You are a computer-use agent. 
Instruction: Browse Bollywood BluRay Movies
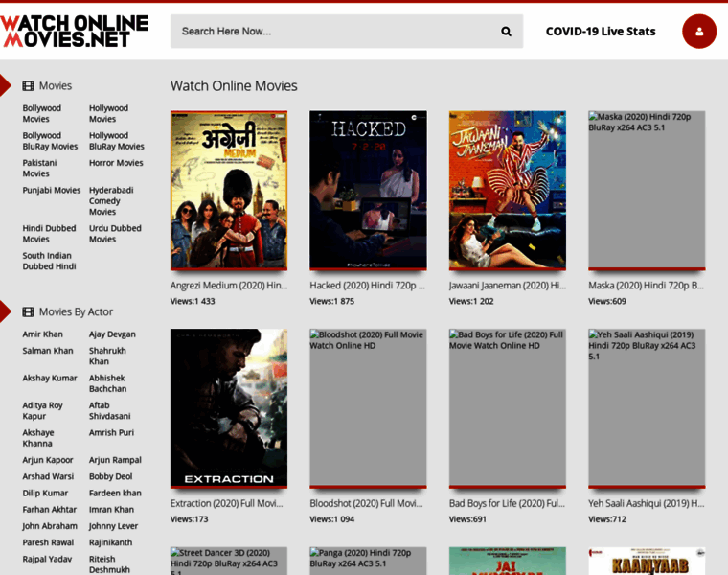50,141
